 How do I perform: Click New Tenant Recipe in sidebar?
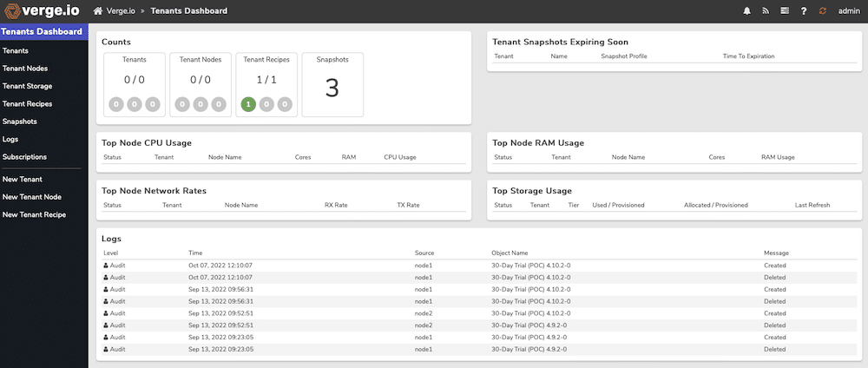point(34,214)
